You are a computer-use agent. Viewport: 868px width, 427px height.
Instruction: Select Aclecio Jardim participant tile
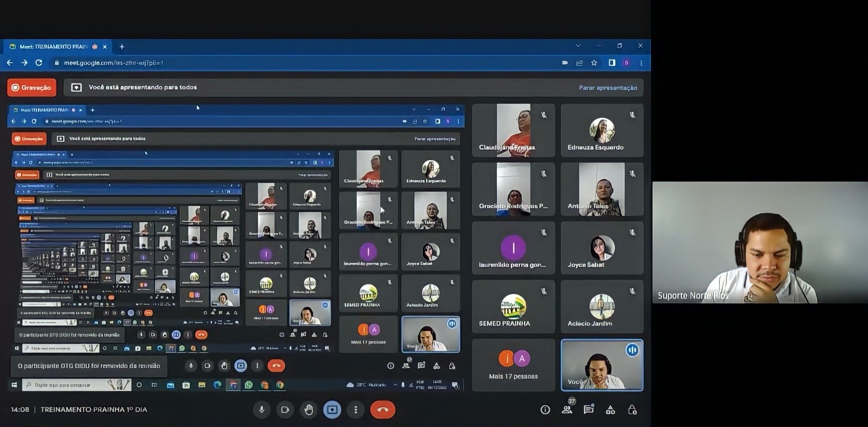pyautogui.click(x=602, y=307)
